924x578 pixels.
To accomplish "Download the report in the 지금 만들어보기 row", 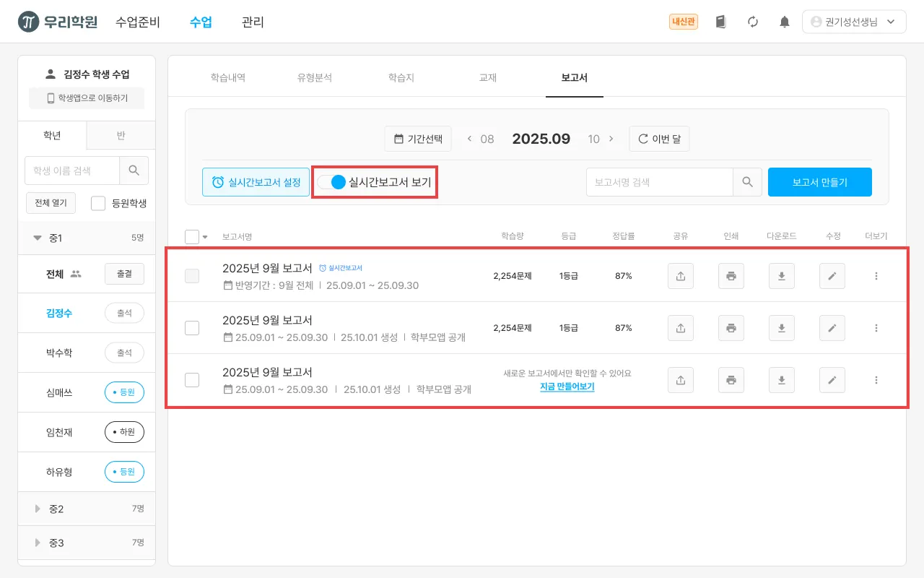I will pyautogui.click(x=782, y=380).
